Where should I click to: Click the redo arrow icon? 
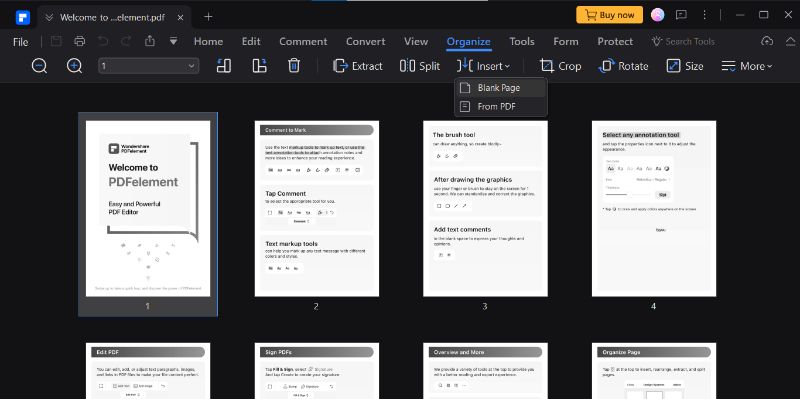click(x=126, y=41)
